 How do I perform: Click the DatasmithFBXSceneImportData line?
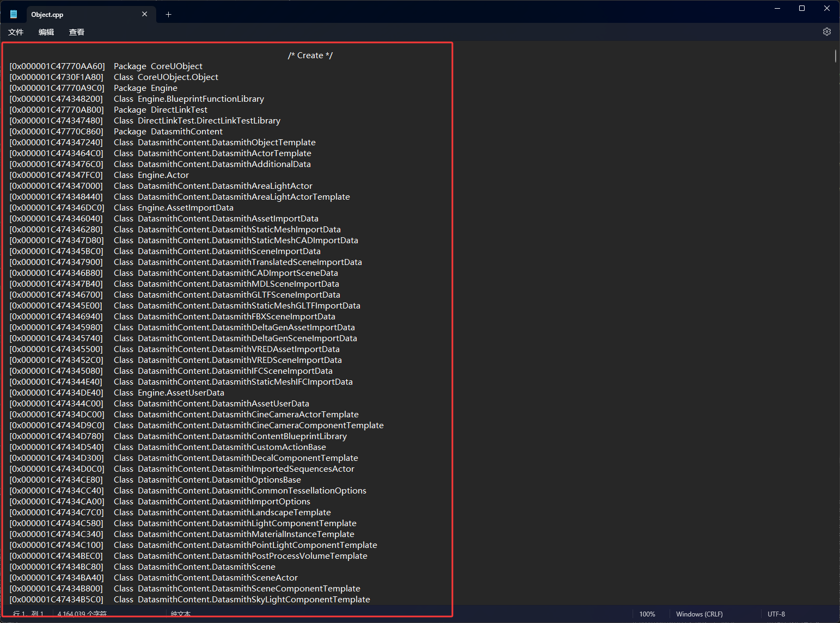(x=173, y=317)
